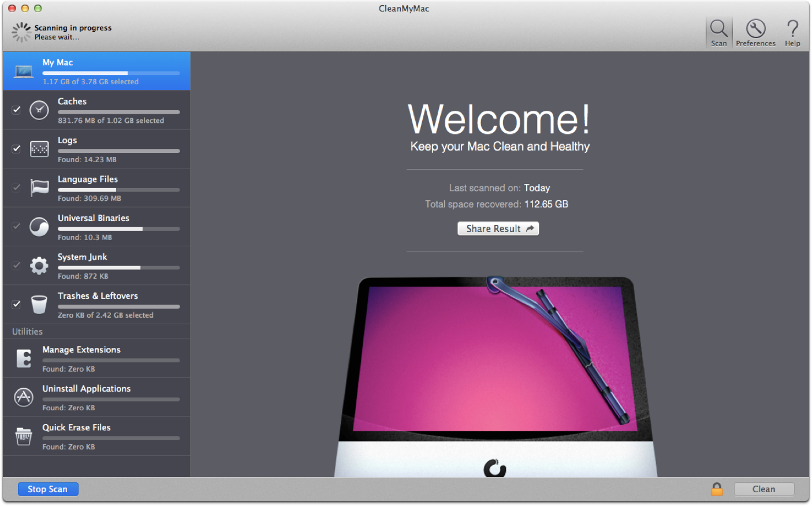Click the Language Files progress bar
812x506 pixels.
[x=119, y=190]
